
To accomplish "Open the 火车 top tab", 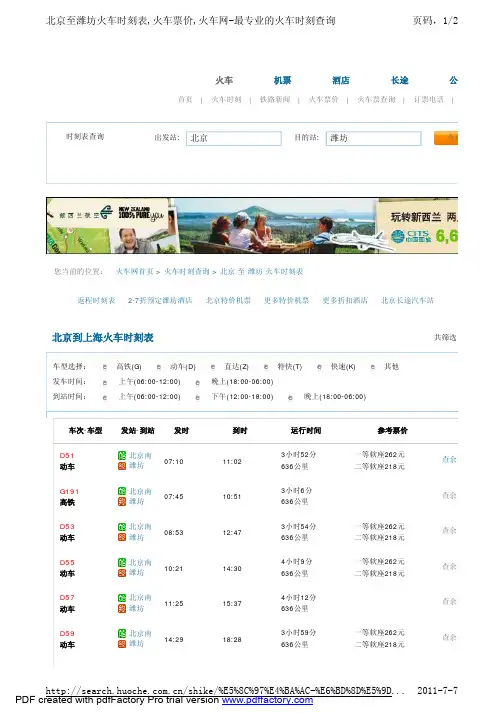I will click(224, 80).
